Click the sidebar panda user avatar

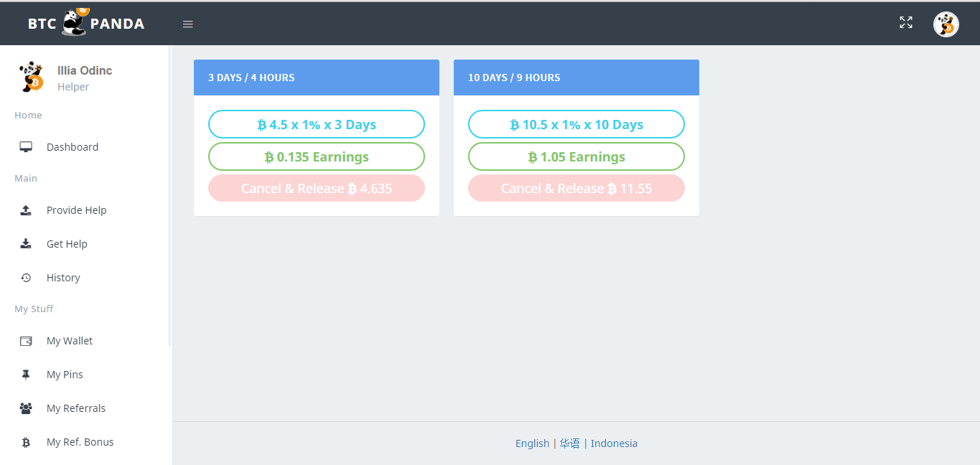[31, 77]
